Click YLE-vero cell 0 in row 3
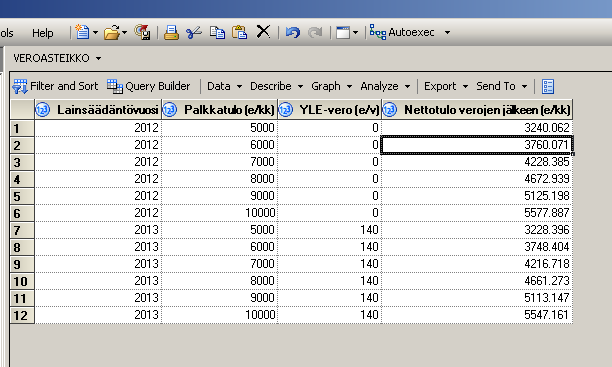The width and height of the screenshot is (612, 367). (329, 162)
